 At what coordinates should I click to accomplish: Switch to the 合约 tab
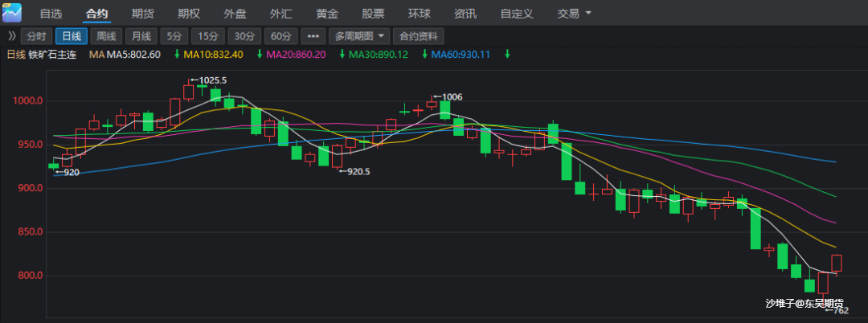(97, 14)
